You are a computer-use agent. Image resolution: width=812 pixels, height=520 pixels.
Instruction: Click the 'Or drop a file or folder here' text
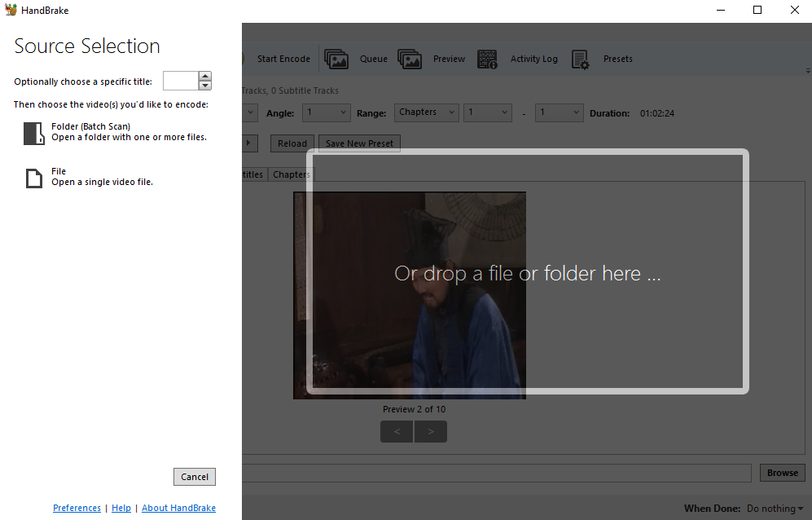pos(528,273)
